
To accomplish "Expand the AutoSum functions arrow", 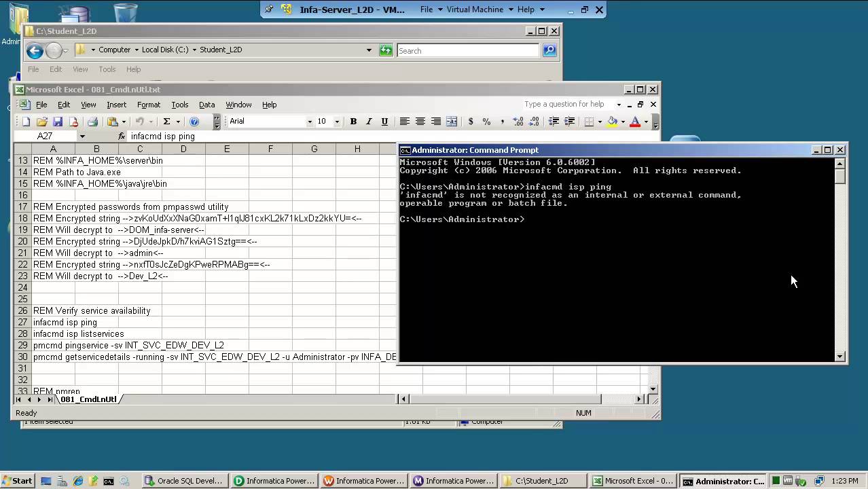I will [178, 122].
